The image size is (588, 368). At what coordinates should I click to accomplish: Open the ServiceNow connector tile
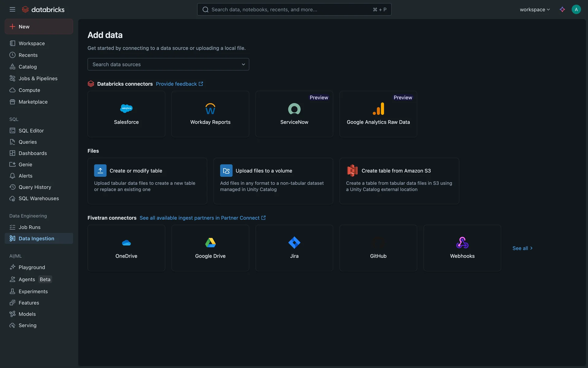(294, 114)
